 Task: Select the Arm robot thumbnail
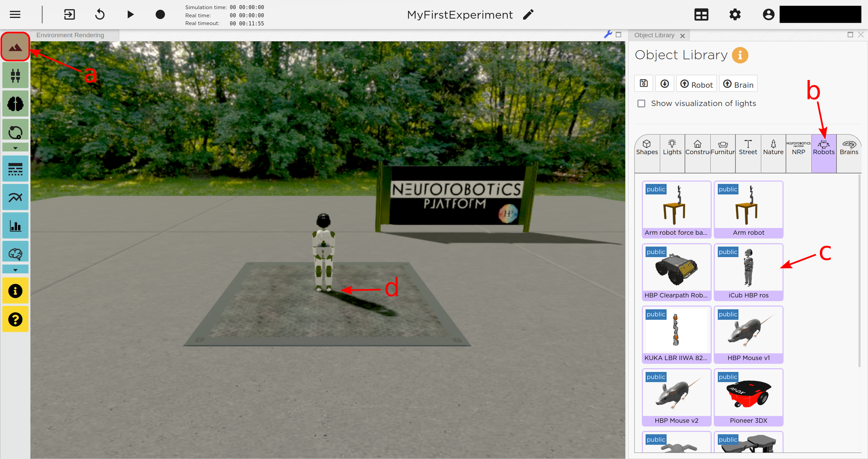[x=749, y=210]
